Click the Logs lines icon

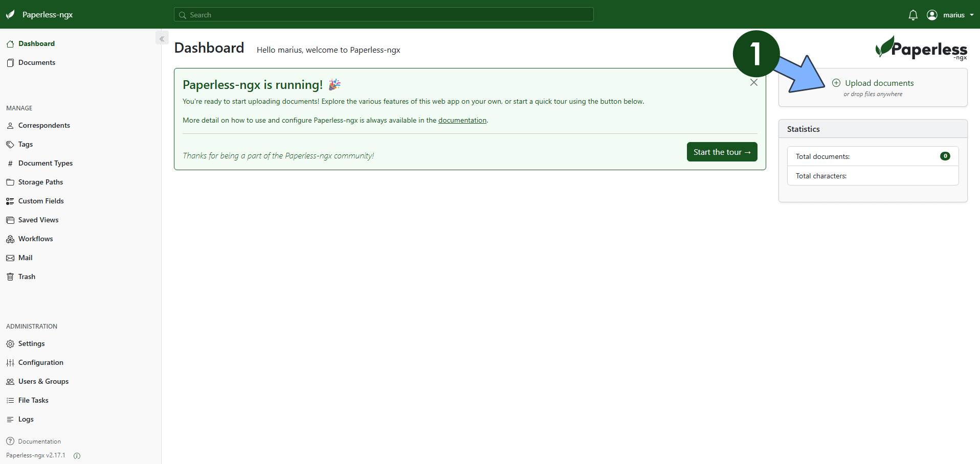(10, 420)
